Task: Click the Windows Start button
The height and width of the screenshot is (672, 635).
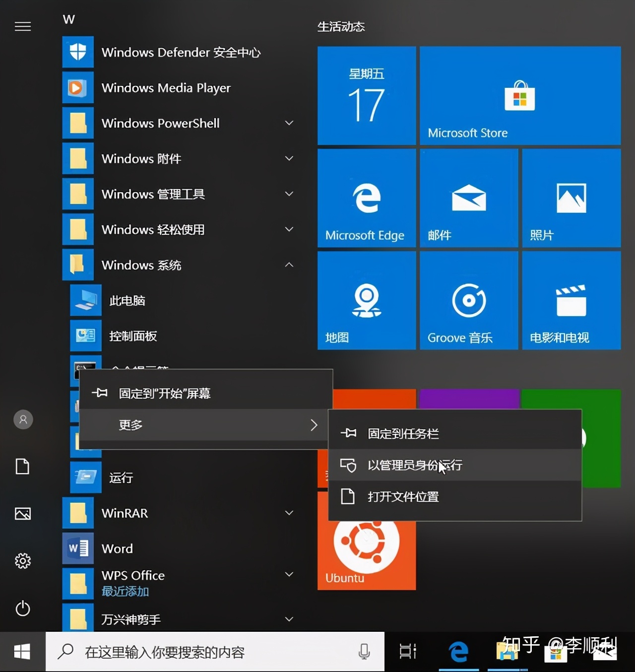Action: click(22, 652)
